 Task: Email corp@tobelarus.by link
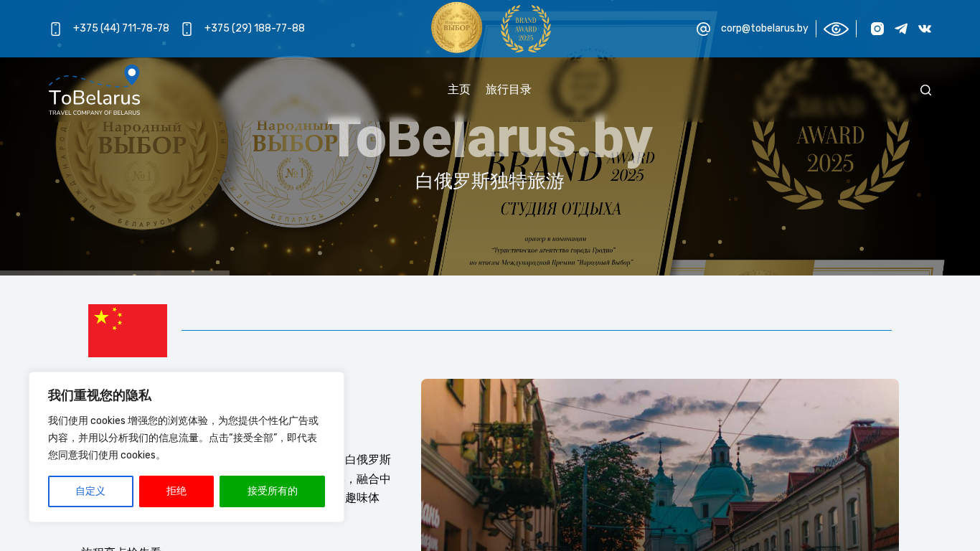tap(765, 29)
